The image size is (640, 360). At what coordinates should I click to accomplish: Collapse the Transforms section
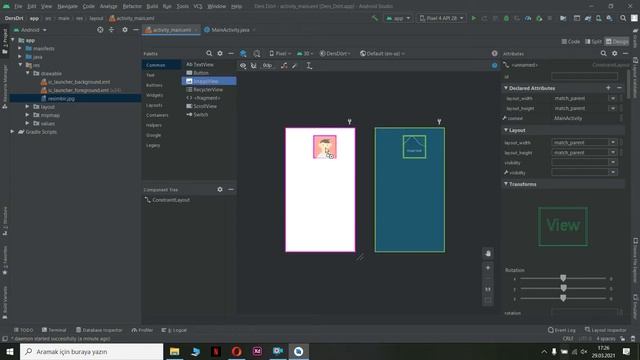tap(506, 184)
